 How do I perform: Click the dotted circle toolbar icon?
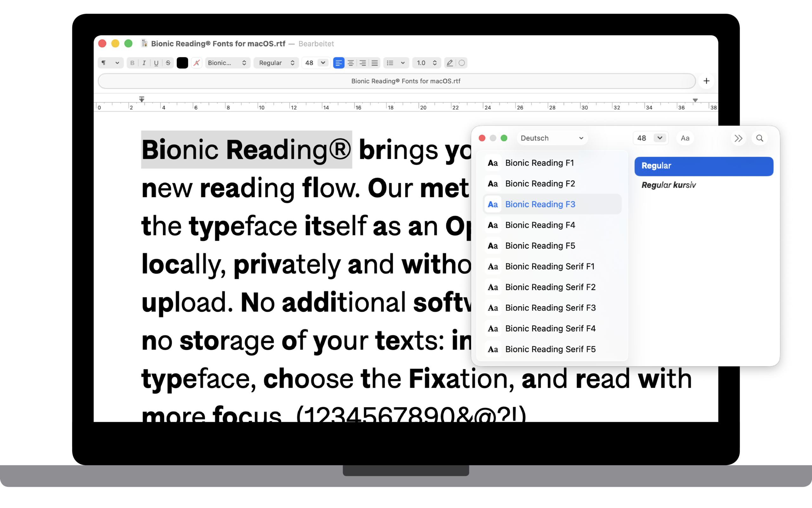point(462,63)
